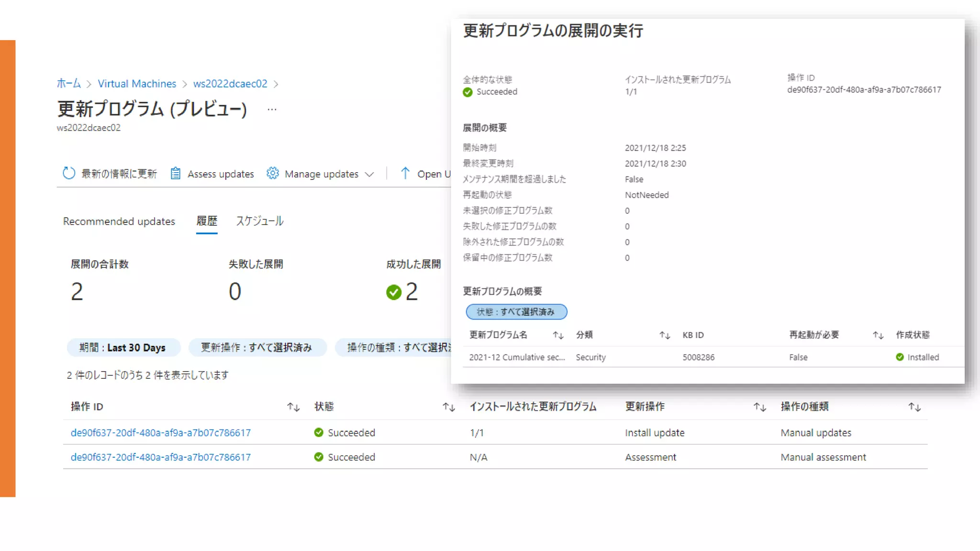
Task: Select the 2021-12 Cumulative security update row
Action: click(517, 357)
